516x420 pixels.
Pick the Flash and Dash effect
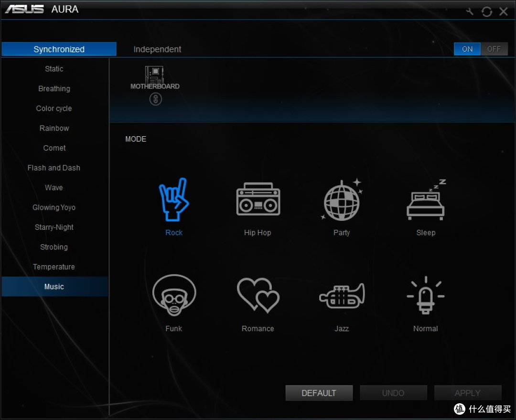tap(54, 168)
